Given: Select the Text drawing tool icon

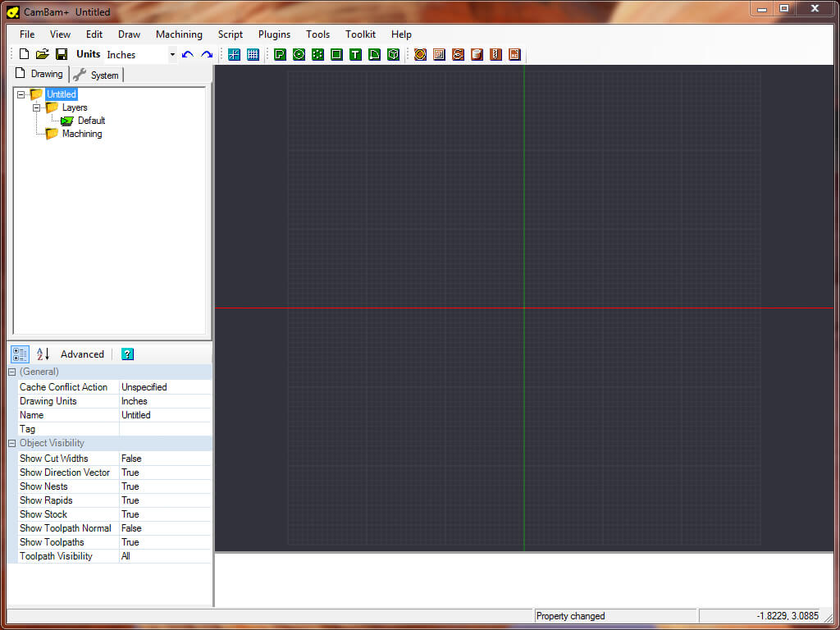Looking at the screenshot, I should click(355, 54).
